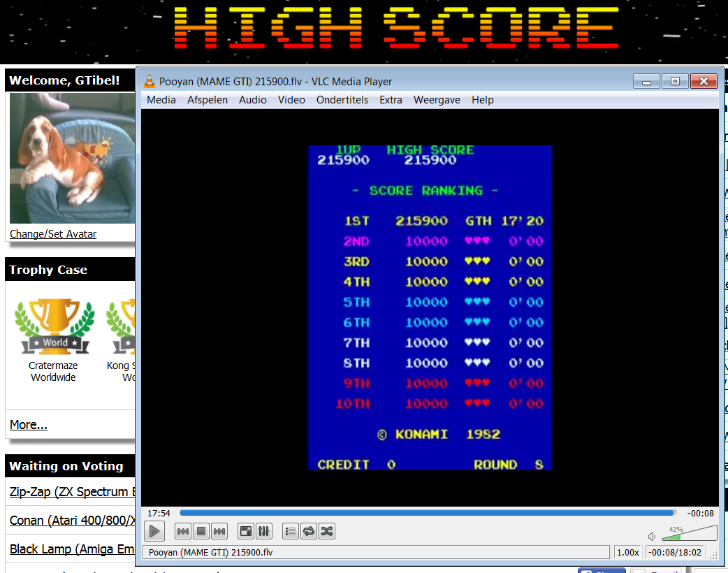Show the playlist icon
This screenshot has height=573, width=728.
[291, 531]
